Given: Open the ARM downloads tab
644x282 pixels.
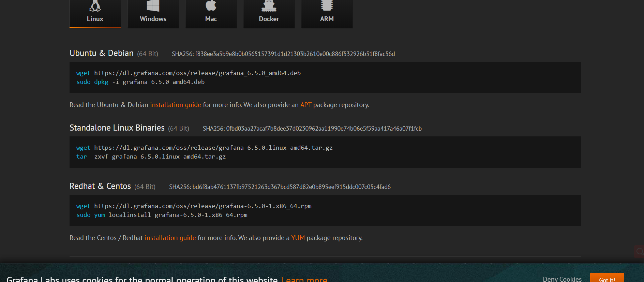Looking at the screenshot, I should (x=327, y=14).
